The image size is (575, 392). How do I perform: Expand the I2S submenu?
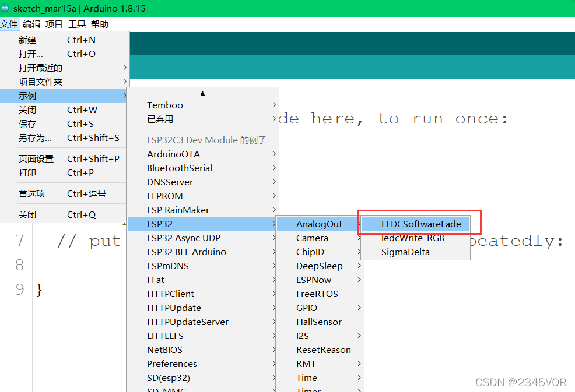coord(320,336)
